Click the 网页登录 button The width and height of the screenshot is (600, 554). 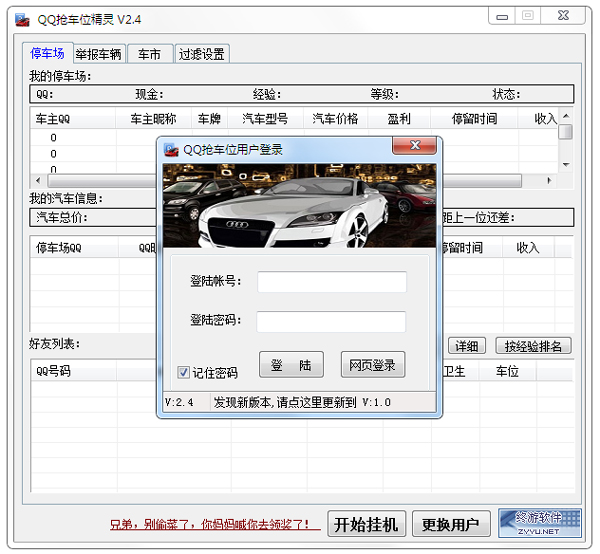373,365
